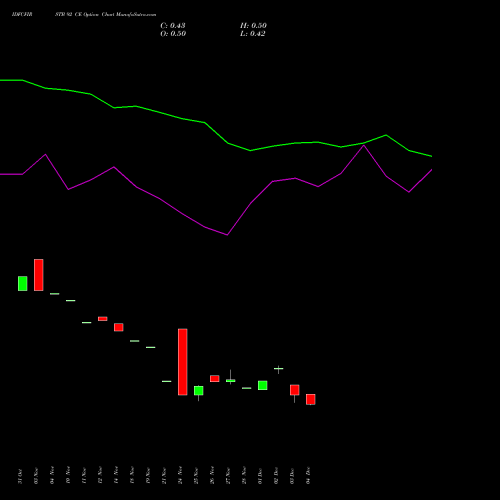Click the 10 Nov date label
The image size is (500, 500).
(x=68, y=476)
